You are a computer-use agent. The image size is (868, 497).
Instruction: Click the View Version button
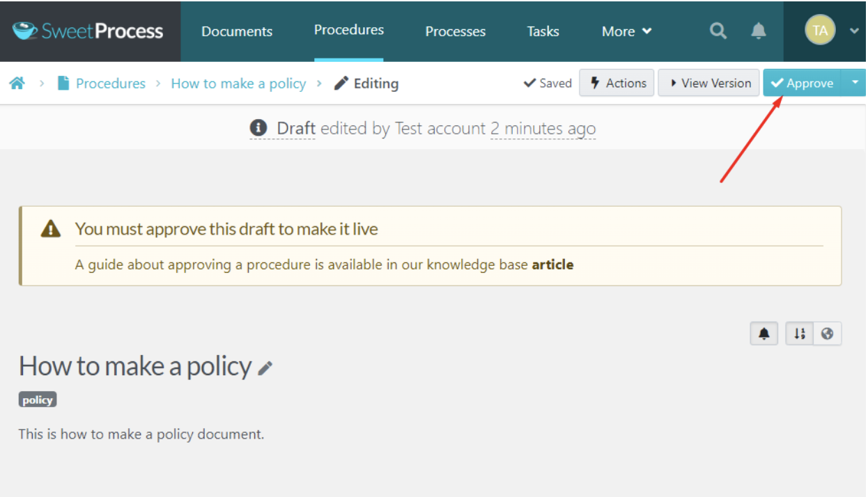tap(709, 83)
